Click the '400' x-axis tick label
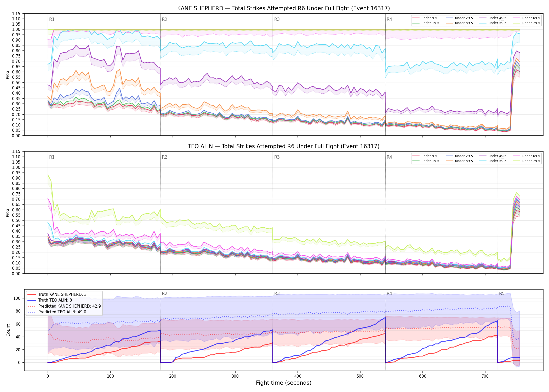The width and height of the screenshot is (549, 392). coord(298,376)
